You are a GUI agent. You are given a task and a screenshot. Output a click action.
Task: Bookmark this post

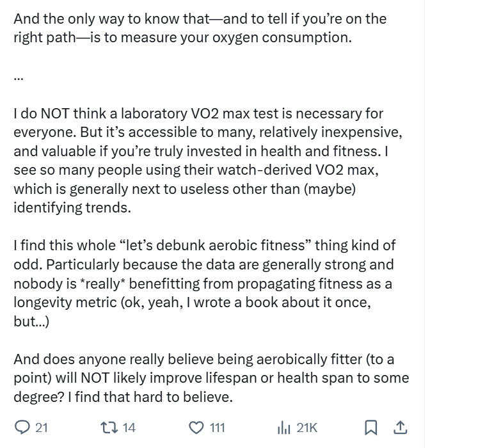[x=371, y=427]
